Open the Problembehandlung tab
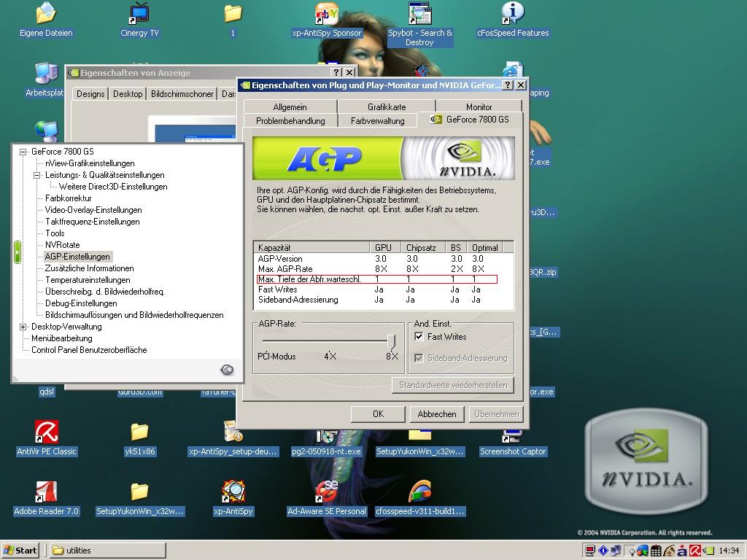The height and width of the screenshot is (560, 747). (290, 120)
